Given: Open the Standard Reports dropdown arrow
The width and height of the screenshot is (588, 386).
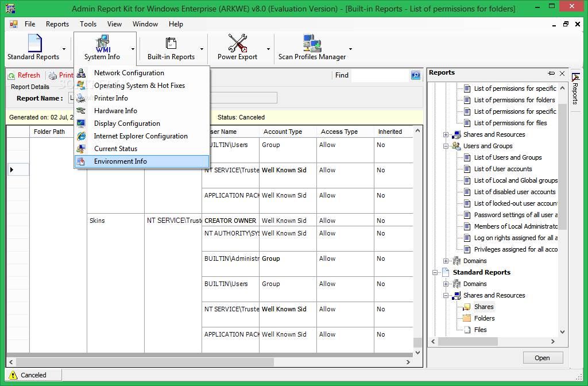Looking at the screenshot, I should click(x=64, y=49).
